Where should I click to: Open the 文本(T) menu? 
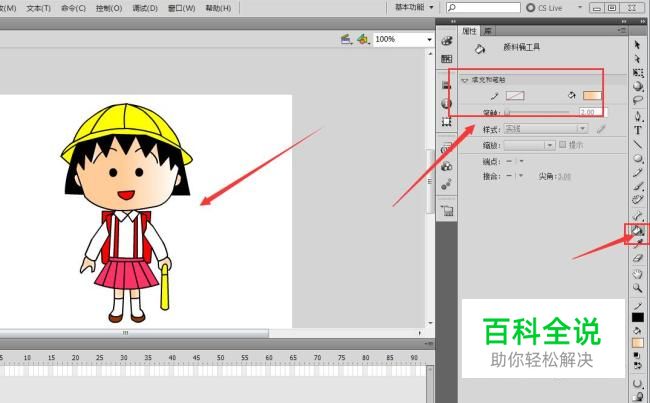(x=38, y=8)
